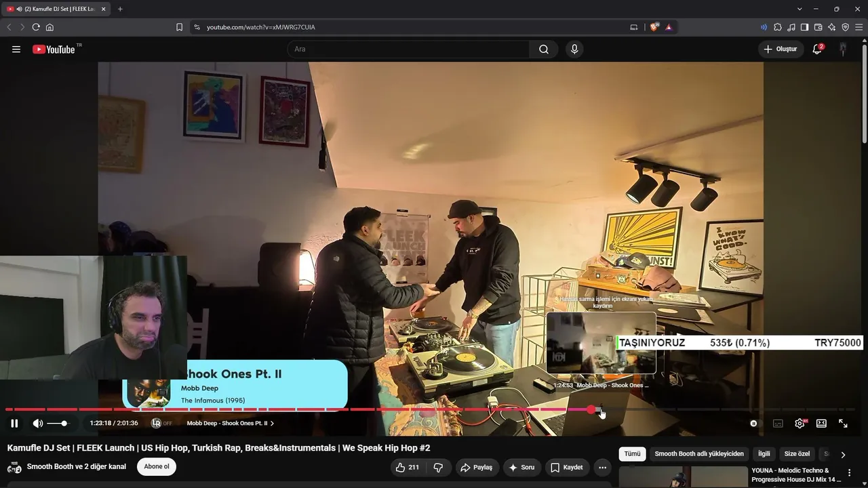Open the site information icon beside the URL
Viewport: 868px width, 488px height.
pos(197,27)
